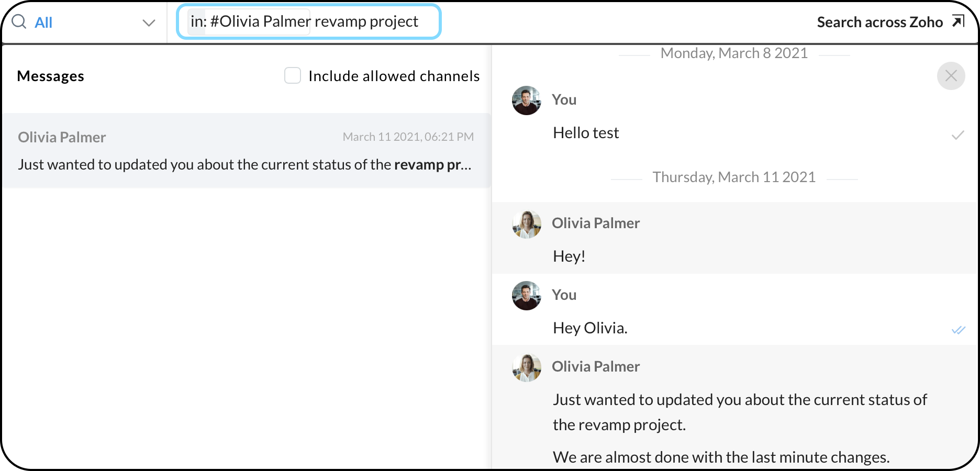The width and height of the screenshot is (980, 471).
Task: Click your avatar beside Hello test
Action: (527, 100)
